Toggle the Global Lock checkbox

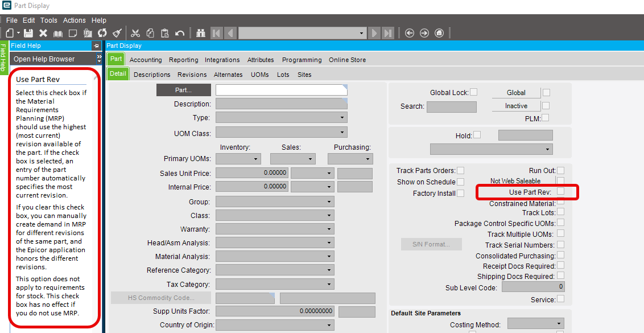[x=473, y=92]
